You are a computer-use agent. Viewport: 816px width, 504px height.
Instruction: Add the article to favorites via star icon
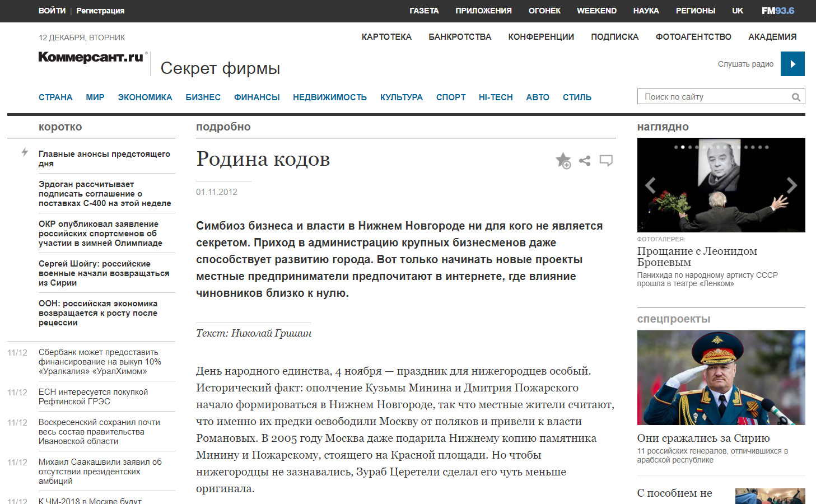click(563, 161)
